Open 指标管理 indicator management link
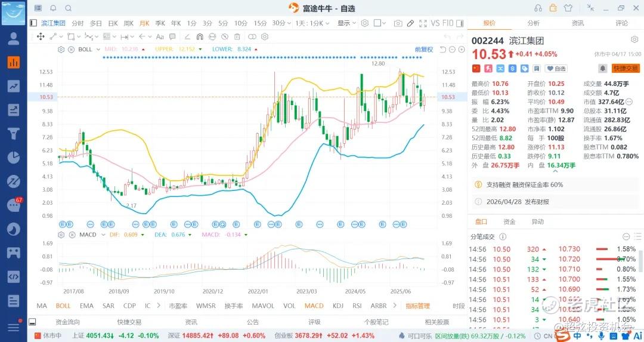644x342 pixels. [x=417, y=306]
